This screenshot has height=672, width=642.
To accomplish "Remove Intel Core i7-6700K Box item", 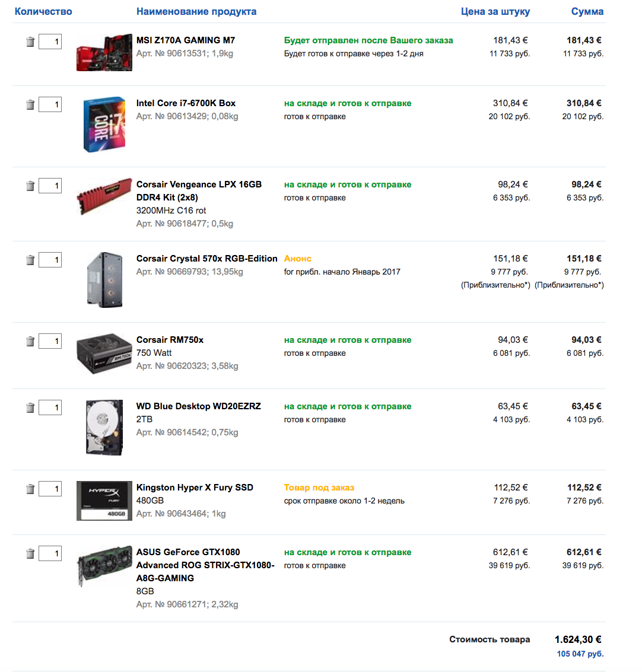I will (30, 104).
